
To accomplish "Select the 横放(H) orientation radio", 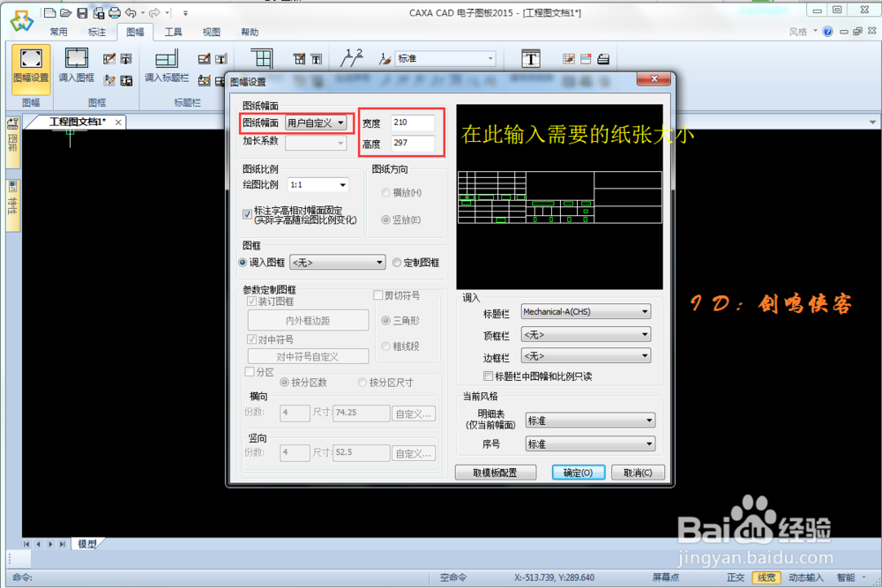I will pos(385,193).
